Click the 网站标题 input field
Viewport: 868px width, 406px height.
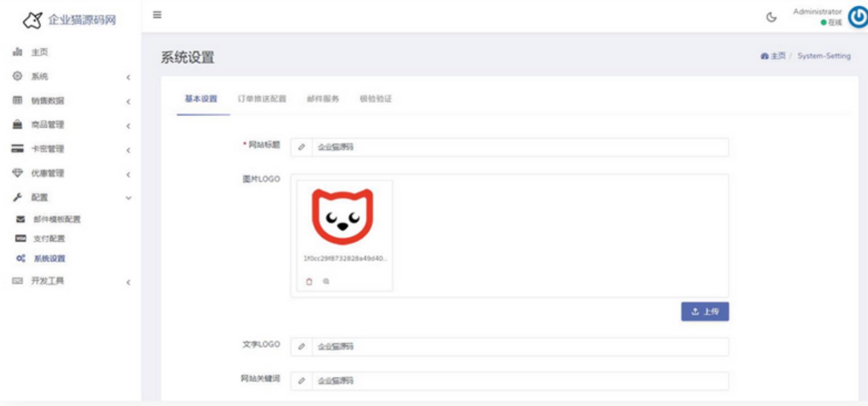(x=520, y=147)
